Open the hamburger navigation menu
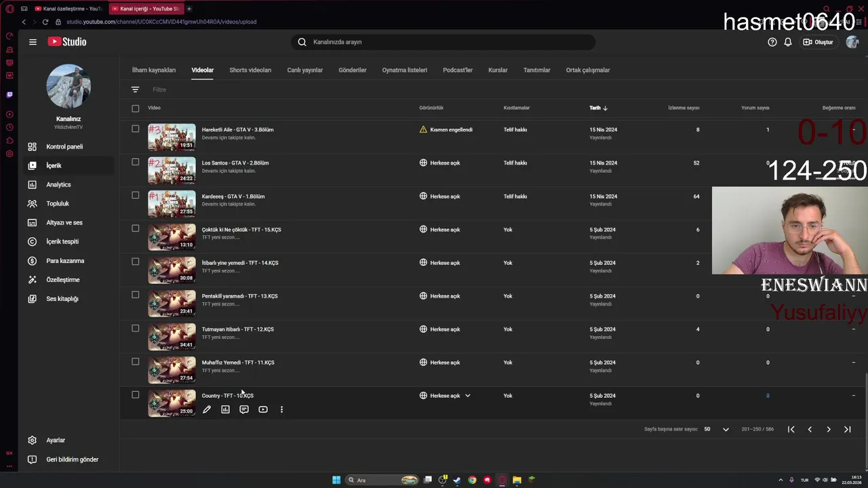868x488 pixels. [33, 42]
